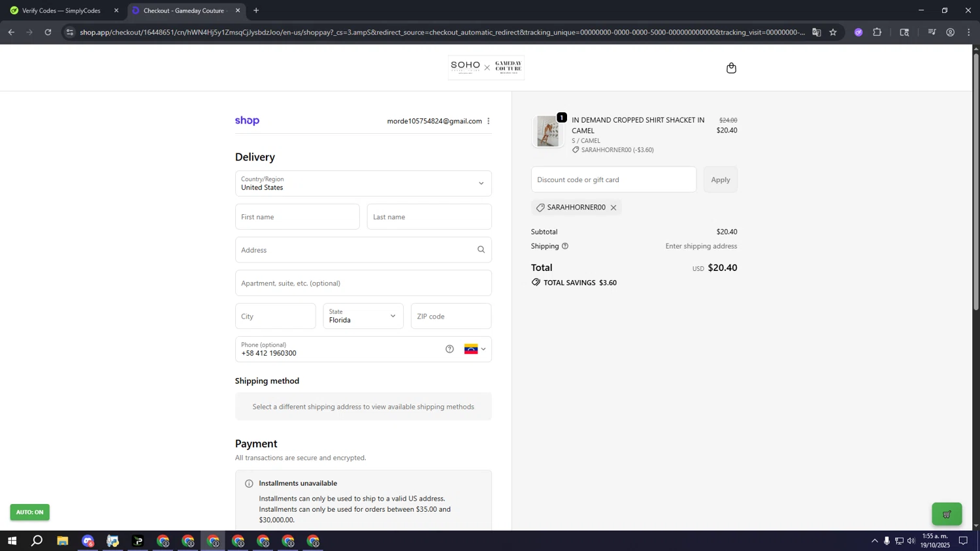Click the Last name field
This screenshot has width=980, height=551.
[429, 217]
